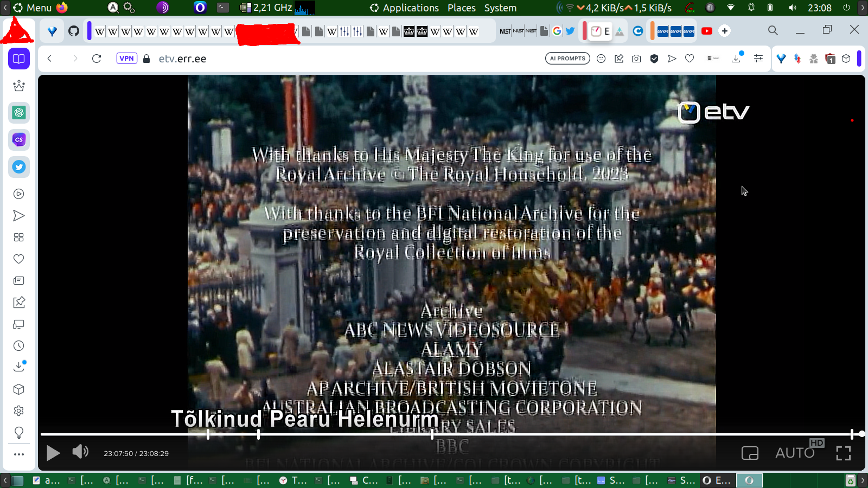Screen dimensions: 868x488
Task: Open Easy Setup sliders in the toolbar
Action: [x=758, y=59]
